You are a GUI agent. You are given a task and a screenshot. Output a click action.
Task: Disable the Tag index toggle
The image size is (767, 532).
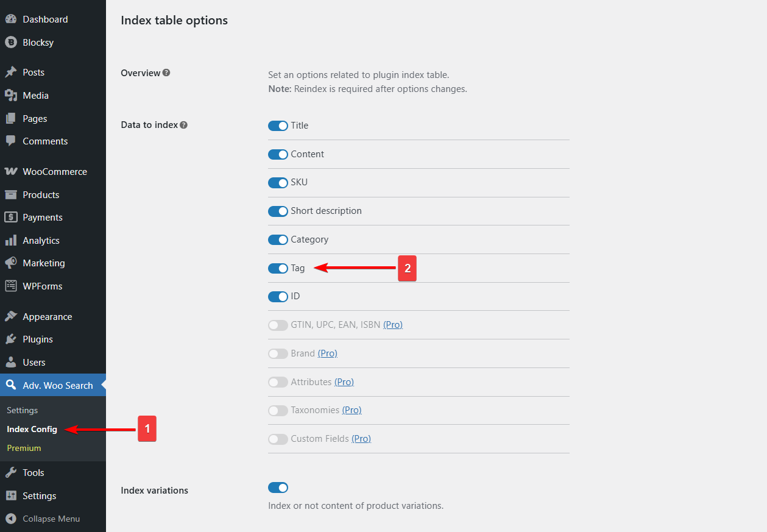pos(278,268)
